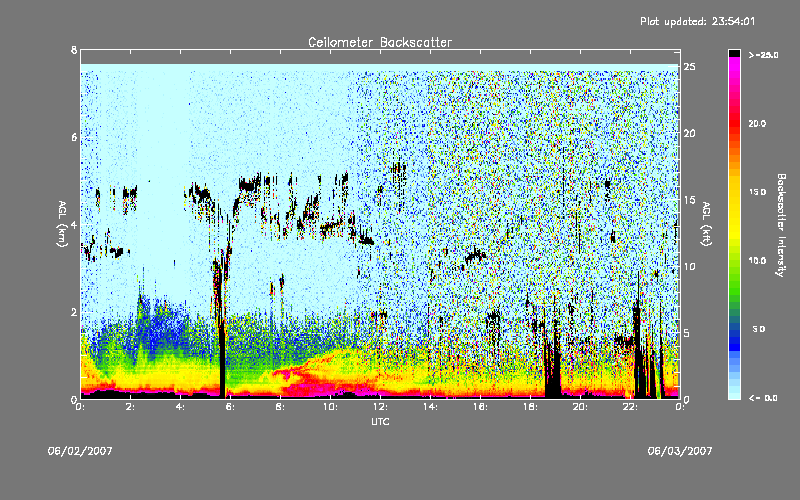Click the '6:' UTC time tick
The image size is (800, 500).
pyautogui.click(x=231, y=407)
